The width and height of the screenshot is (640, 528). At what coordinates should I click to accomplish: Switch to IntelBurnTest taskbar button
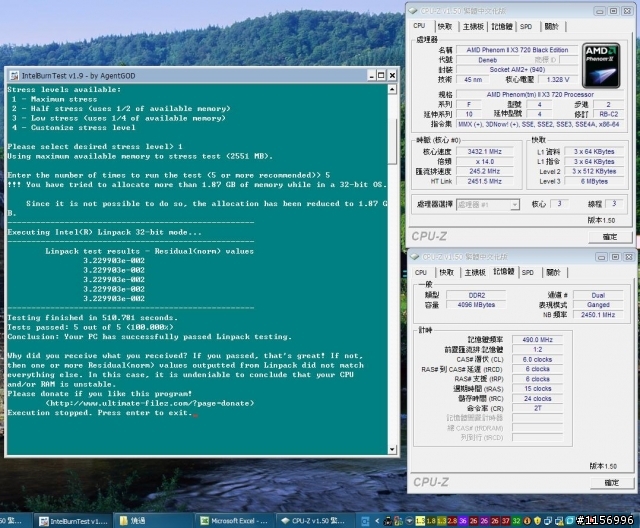point(73,521)
